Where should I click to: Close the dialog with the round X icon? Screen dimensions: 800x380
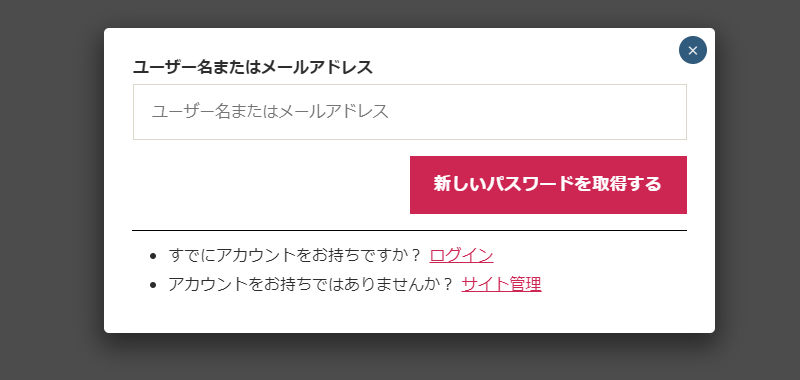[692, 50]
